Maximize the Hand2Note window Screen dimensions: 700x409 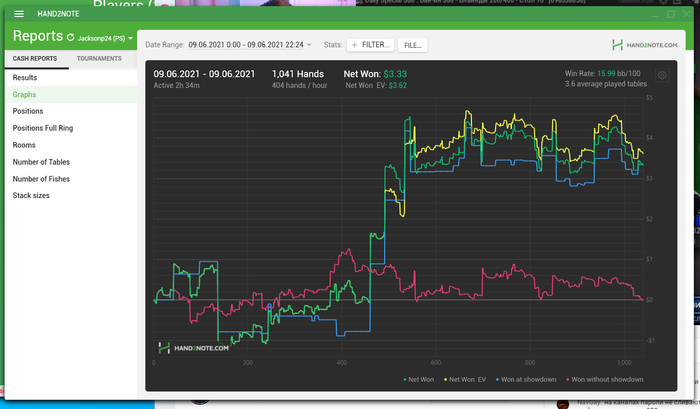click(671, 14)
